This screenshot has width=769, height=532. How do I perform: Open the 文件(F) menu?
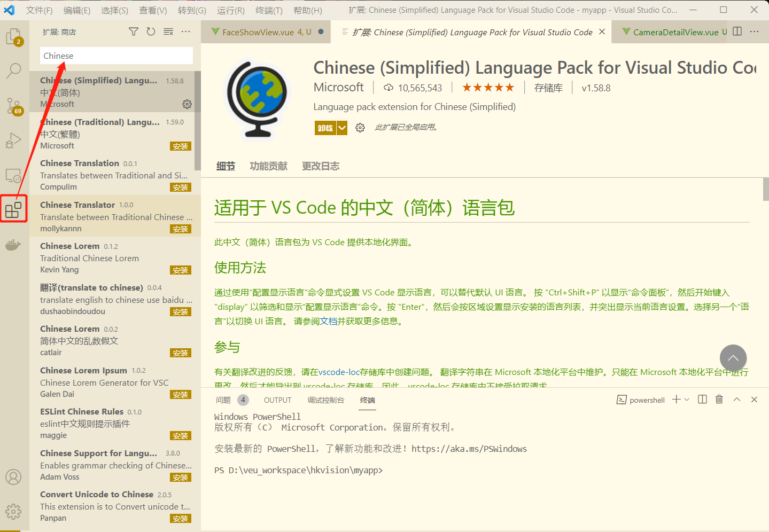[39, 10]
